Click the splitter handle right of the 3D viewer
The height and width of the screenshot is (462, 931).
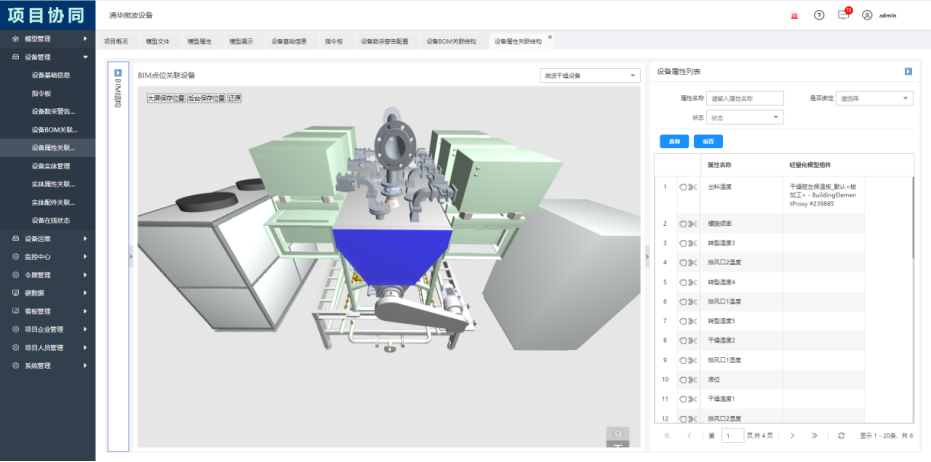[647, 257]
